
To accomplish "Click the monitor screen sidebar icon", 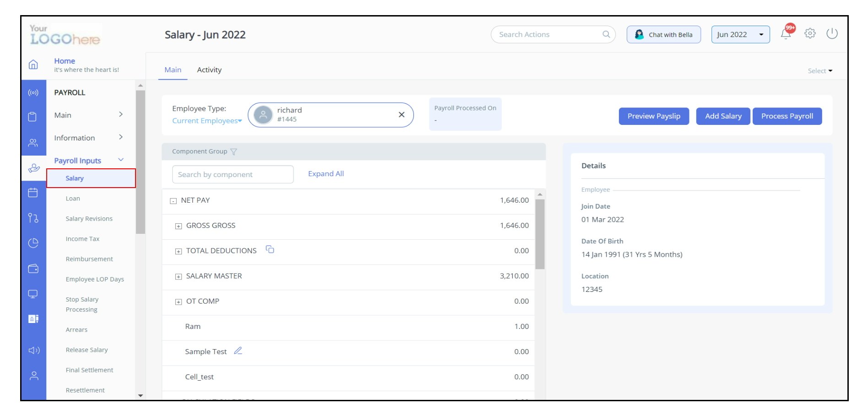I will tap(33, 294).
